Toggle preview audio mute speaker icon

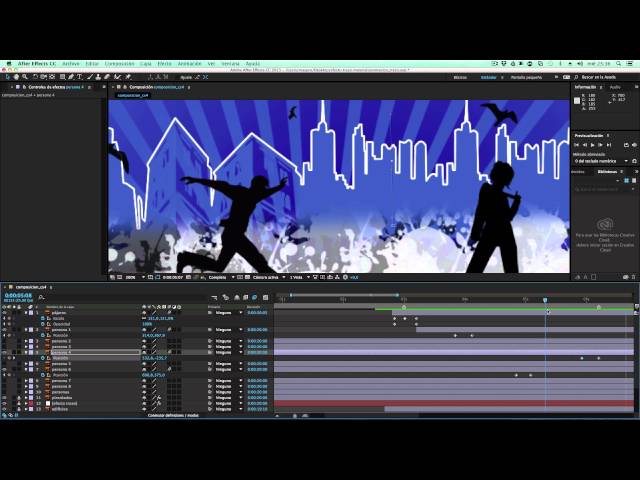(x=634, y=145)
